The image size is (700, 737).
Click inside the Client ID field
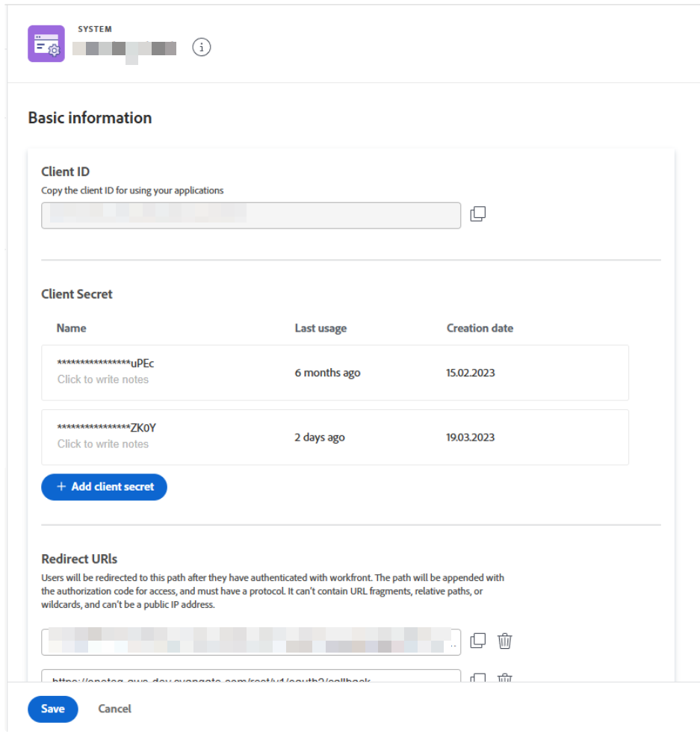pos(250,215)
